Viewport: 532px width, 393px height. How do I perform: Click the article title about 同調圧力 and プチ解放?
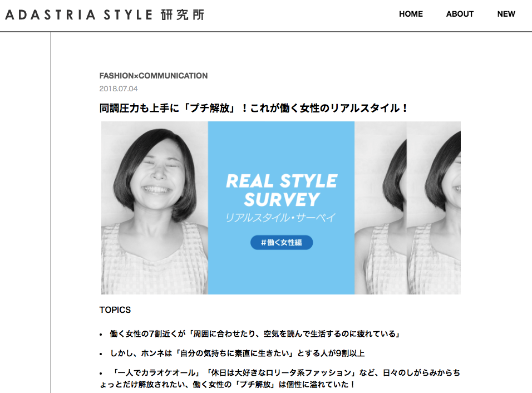[x=253, y=108]
